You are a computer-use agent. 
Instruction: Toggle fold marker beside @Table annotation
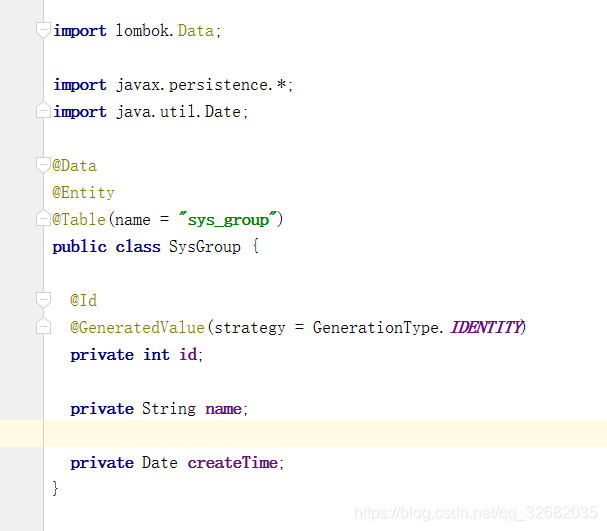pyautogui.click(x=43, y=219)
